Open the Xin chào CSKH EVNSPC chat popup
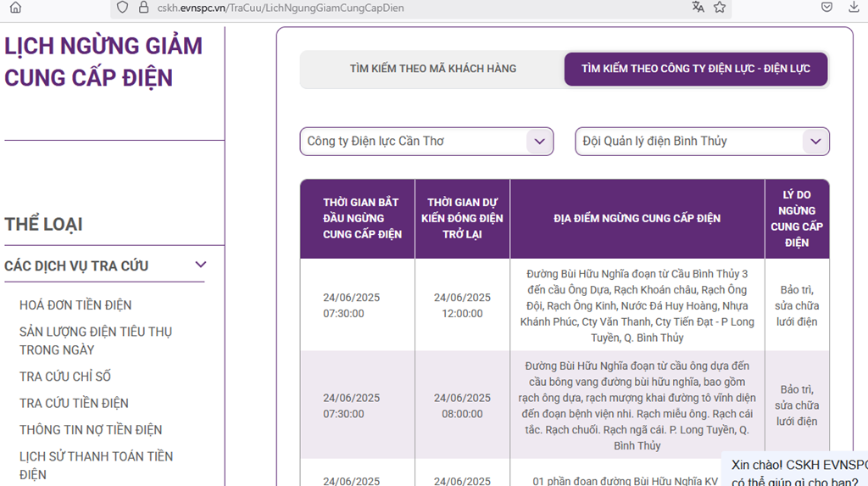Image resolution: width=868 pixels, height=486 pixels. click(x=795, y=471)
